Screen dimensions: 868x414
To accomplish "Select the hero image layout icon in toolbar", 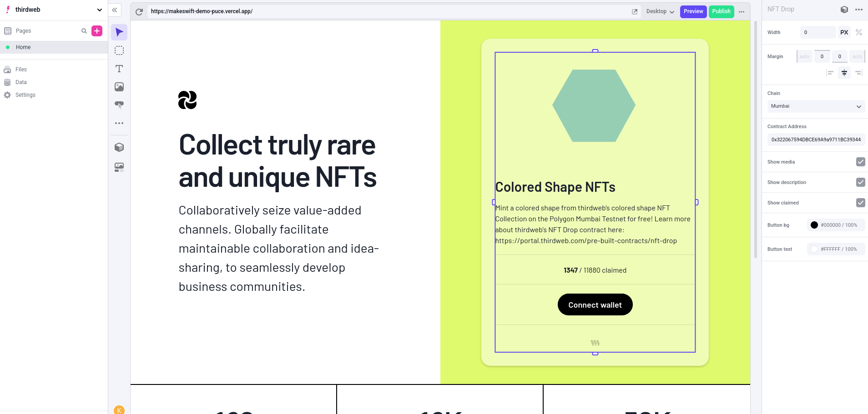I will click(x=119, y=167).
